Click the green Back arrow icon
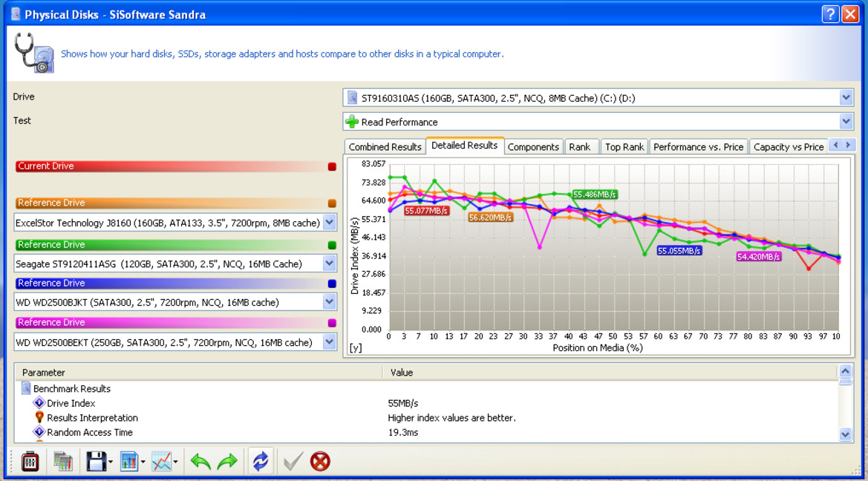The height and width of the screenshot is (481, 868). [x=200, y=460]
